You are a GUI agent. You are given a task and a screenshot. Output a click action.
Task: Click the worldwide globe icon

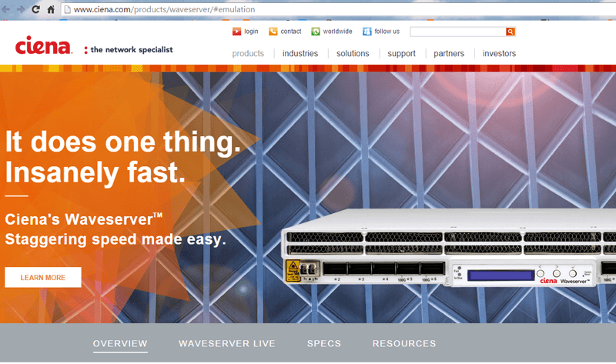316,32
